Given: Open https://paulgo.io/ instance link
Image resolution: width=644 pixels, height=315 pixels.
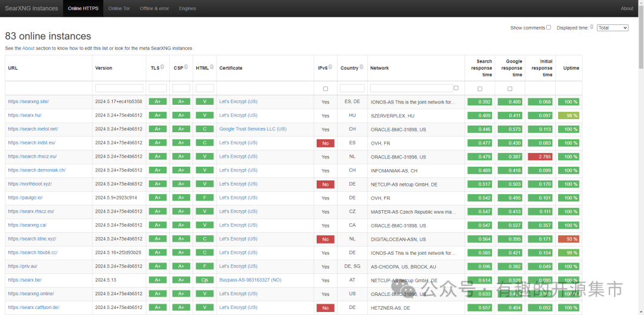Looking at the screenshot, I should point(25,197).
